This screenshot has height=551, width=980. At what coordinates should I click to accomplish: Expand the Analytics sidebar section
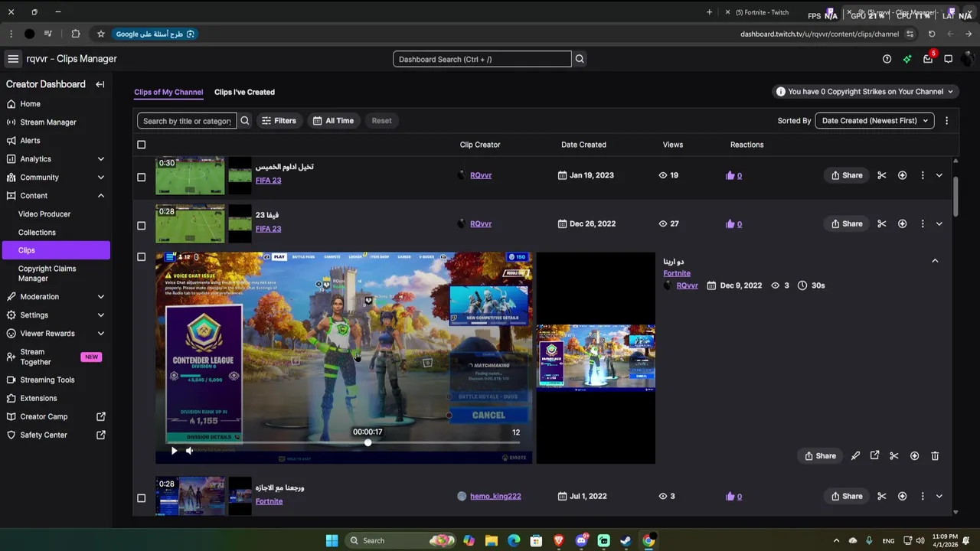(100, 159)
